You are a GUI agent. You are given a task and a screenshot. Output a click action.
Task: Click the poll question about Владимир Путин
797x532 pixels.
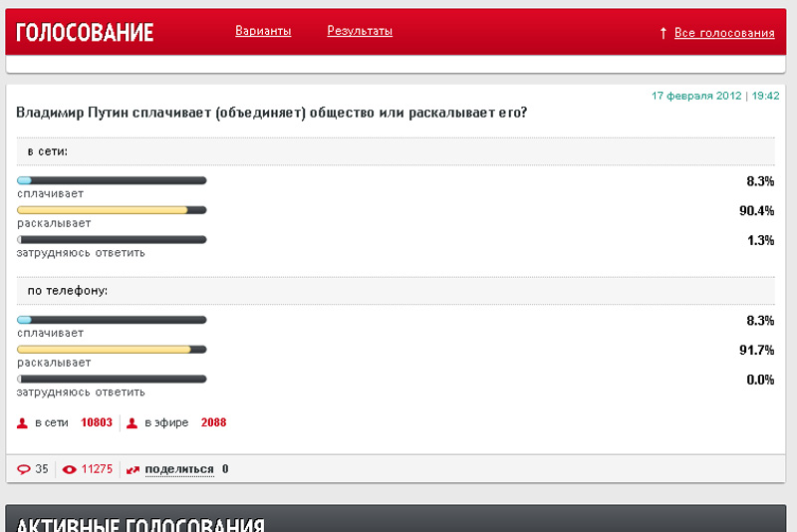point(271,113)
